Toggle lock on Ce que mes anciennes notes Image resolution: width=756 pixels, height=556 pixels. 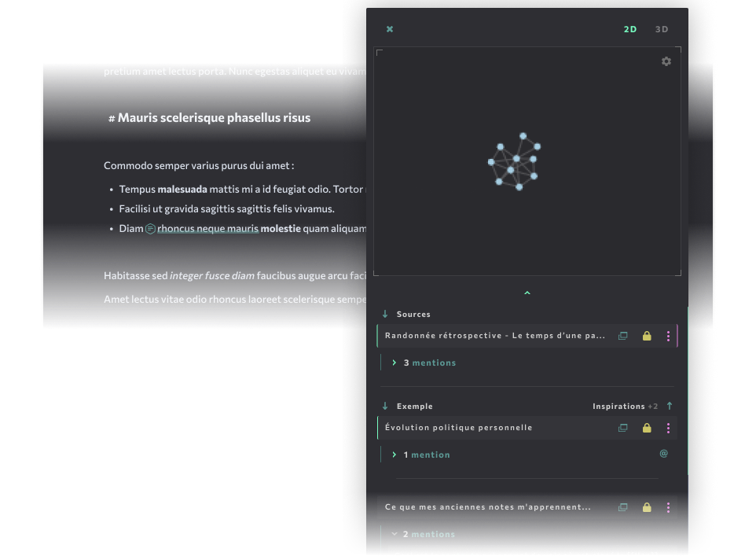pyautogui.click(x=647, y=507)
